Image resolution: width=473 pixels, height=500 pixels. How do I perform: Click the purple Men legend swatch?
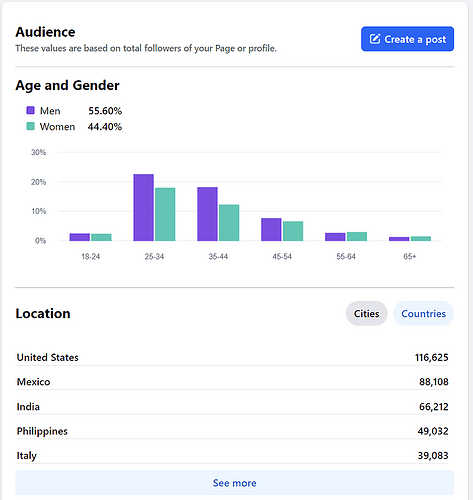(30, 110)
